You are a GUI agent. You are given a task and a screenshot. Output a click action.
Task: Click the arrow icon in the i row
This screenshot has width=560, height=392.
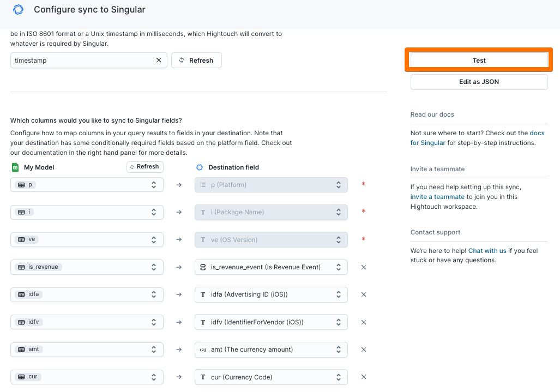click(x=179, y=212)
